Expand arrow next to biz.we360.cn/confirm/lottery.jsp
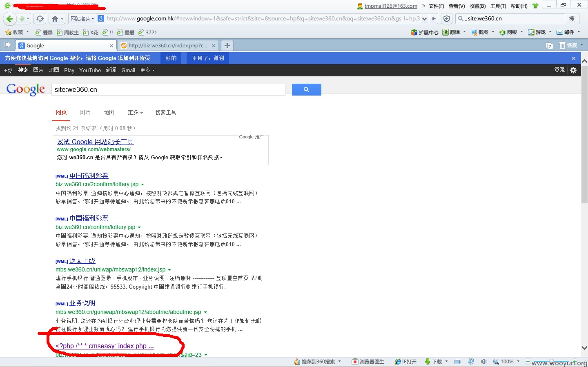This screenshot has width=588, height=367. (x=139, y=227)
